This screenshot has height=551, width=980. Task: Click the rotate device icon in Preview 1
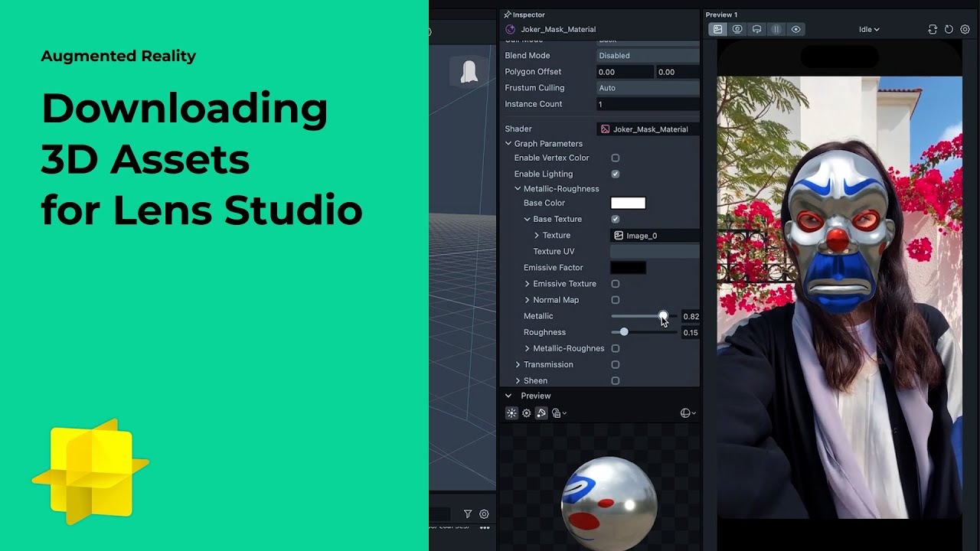933,29
